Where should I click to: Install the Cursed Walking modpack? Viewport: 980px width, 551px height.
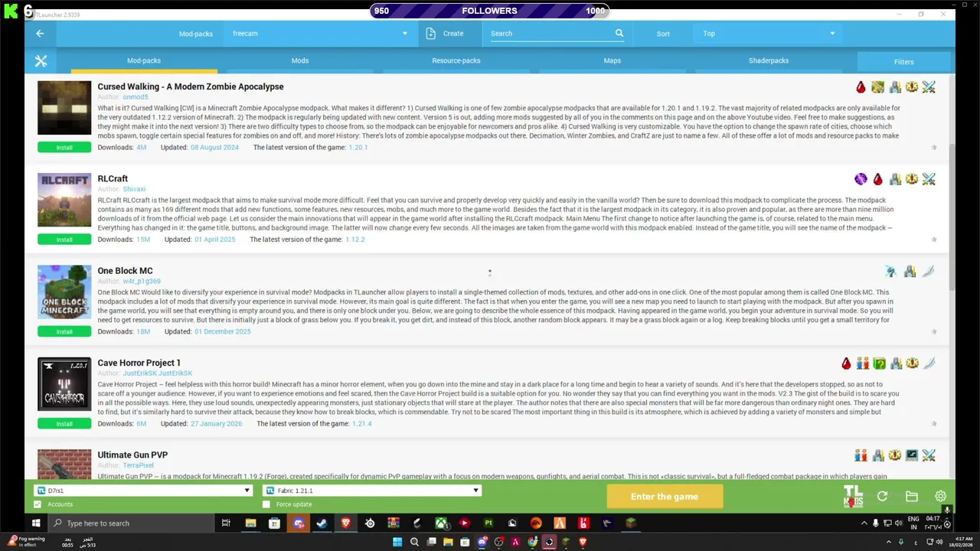64,148
